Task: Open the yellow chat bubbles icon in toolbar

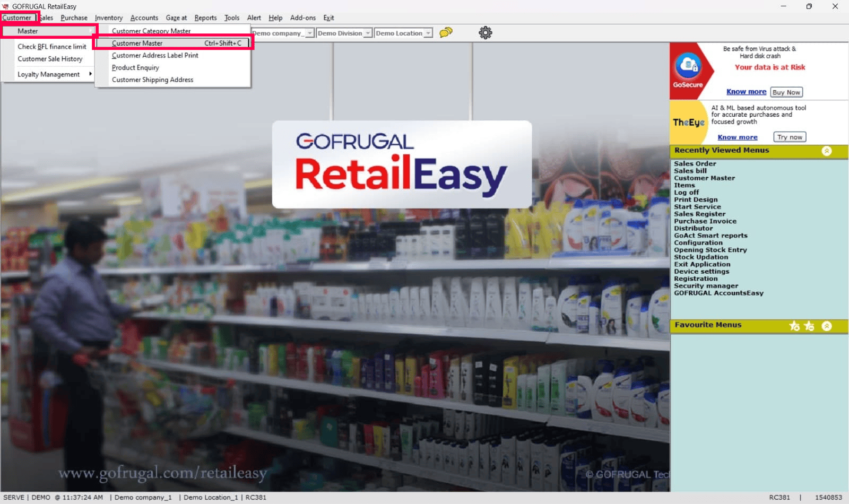Action: tap(446, 32)
